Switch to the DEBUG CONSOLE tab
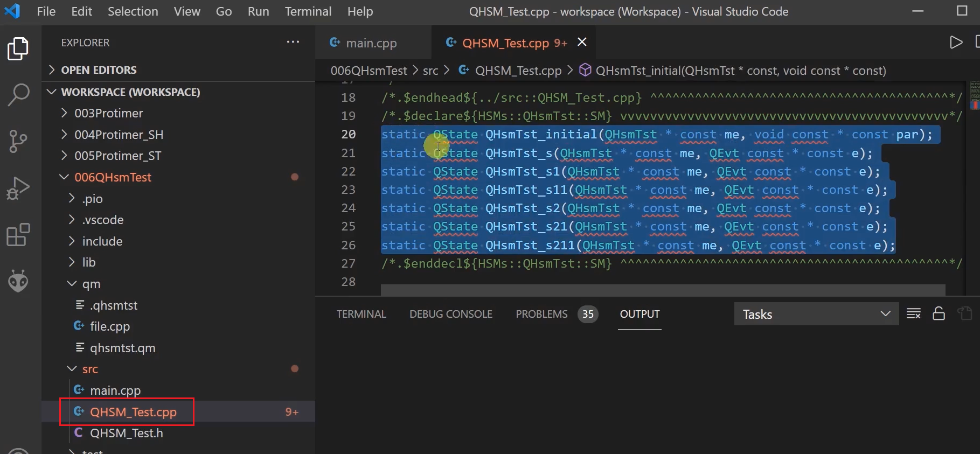This screenshot has width=980, height=454. (451, 314)
